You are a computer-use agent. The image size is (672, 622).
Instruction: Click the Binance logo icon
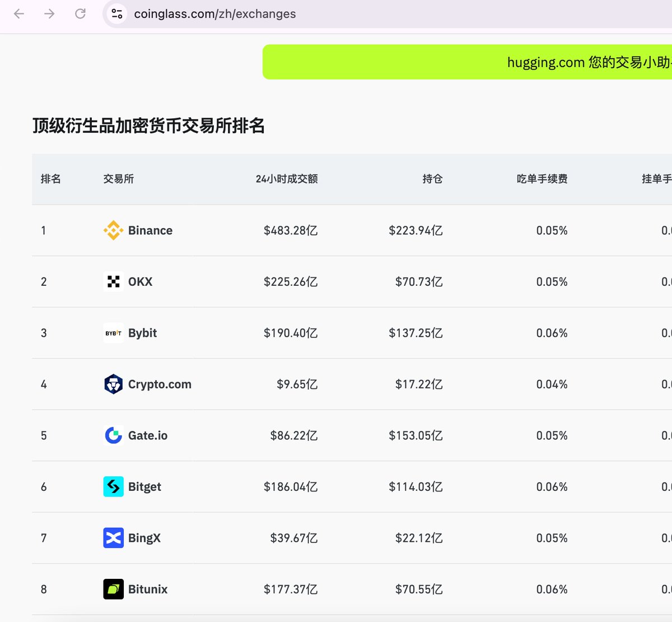pos(114,230)
